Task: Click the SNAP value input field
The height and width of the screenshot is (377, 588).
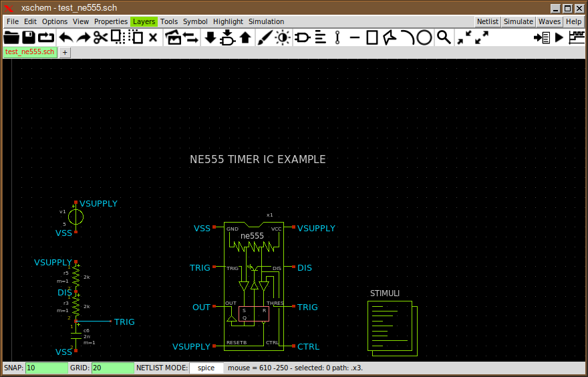Action: point(46,368)
